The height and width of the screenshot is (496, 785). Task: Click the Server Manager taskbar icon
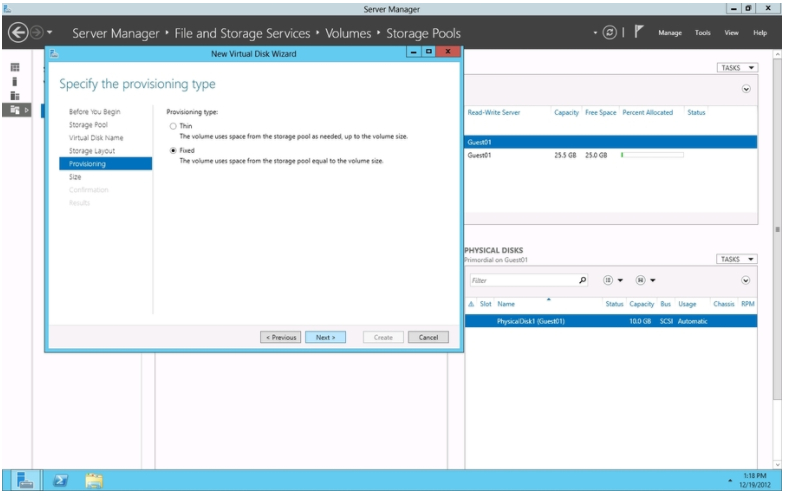(24, 480)
